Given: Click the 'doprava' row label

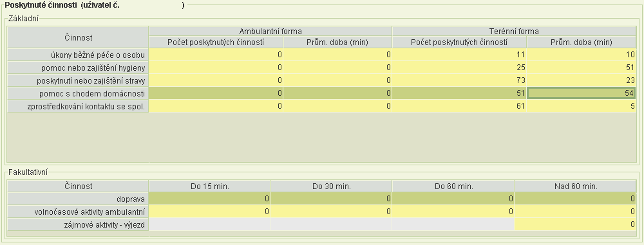Looking at the screenshot, I should point(78,199).
